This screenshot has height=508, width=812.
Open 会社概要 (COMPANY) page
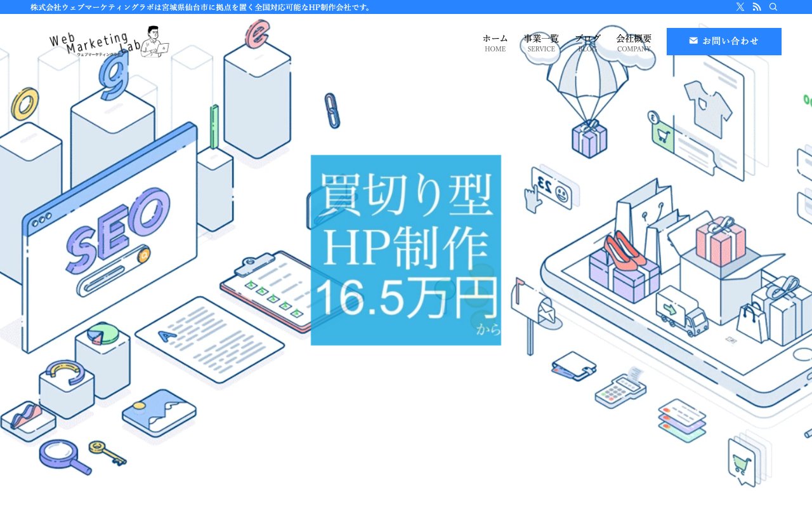click(634, 42)
